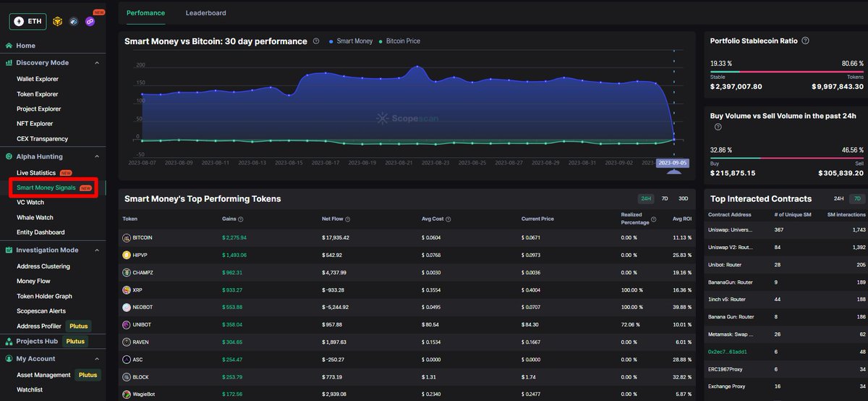Select the ETH chain button
This screenshot has height=401, width=868.
pos(28,22)
